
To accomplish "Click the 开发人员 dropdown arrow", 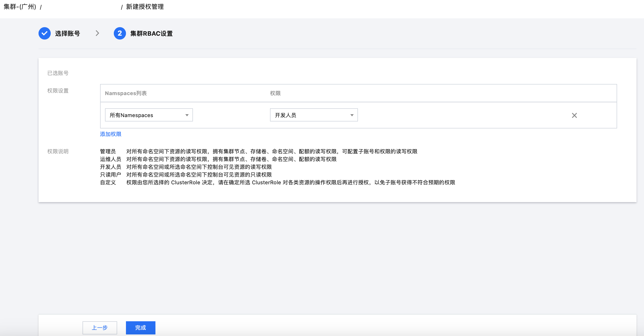I will (352, 115).
